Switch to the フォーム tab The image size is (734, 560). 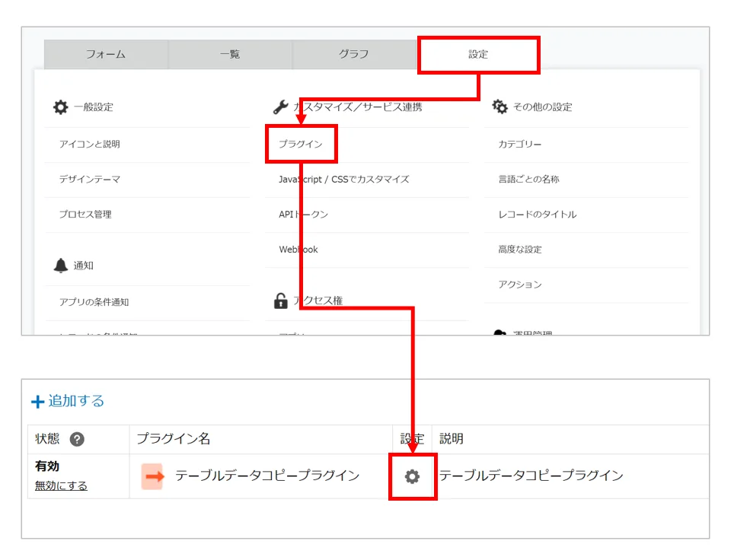tap(107, 54)
